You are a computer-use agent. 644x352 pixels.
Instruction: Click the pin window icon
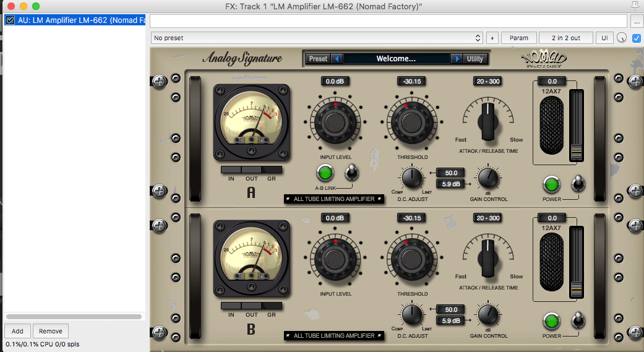(x=635, y=6)
